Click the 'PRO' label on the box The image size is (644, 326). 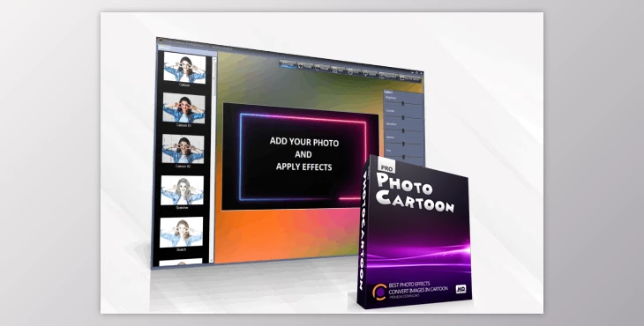click(x=386, y=167)
